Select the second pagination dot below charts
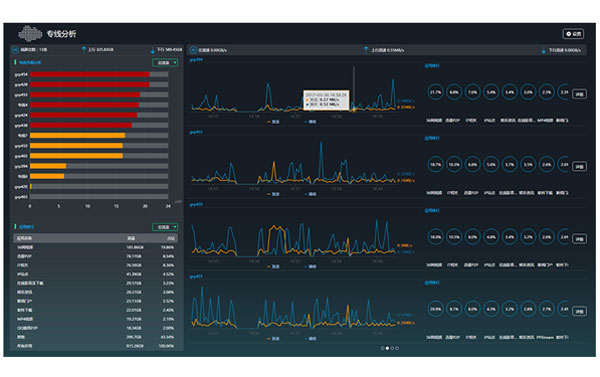Image resolution: width=600 pixels, height=377 pixels. 387,348
